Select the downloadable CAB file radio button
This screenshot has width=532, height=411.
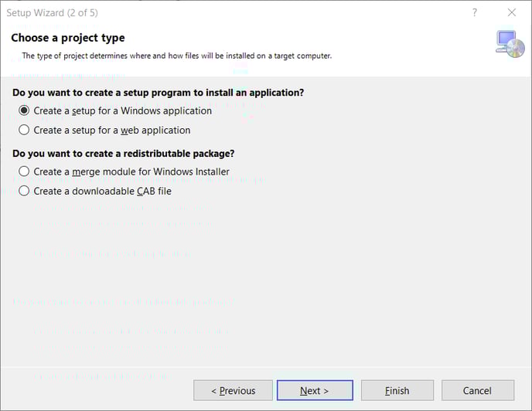point(25,191)
